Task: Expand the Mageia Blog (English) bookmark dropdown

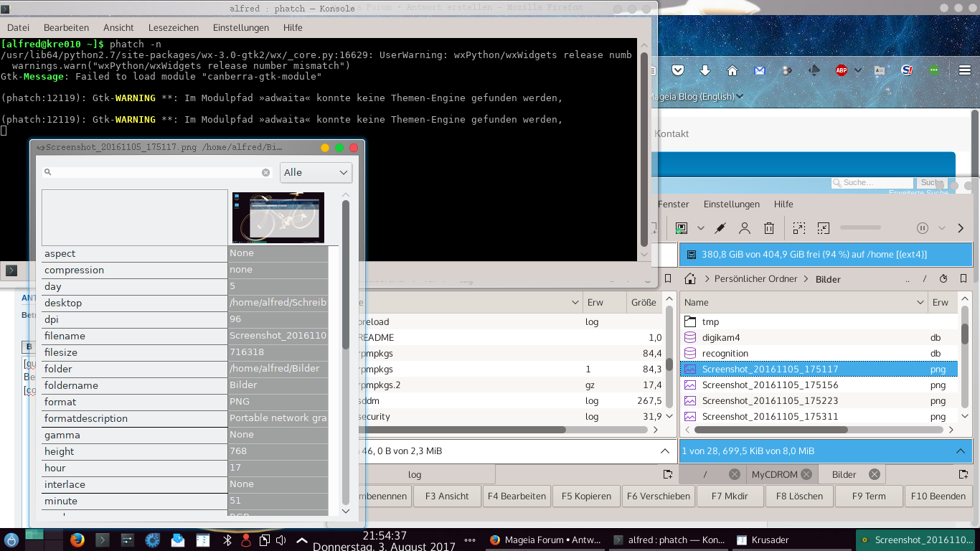Action: [740, 97]
